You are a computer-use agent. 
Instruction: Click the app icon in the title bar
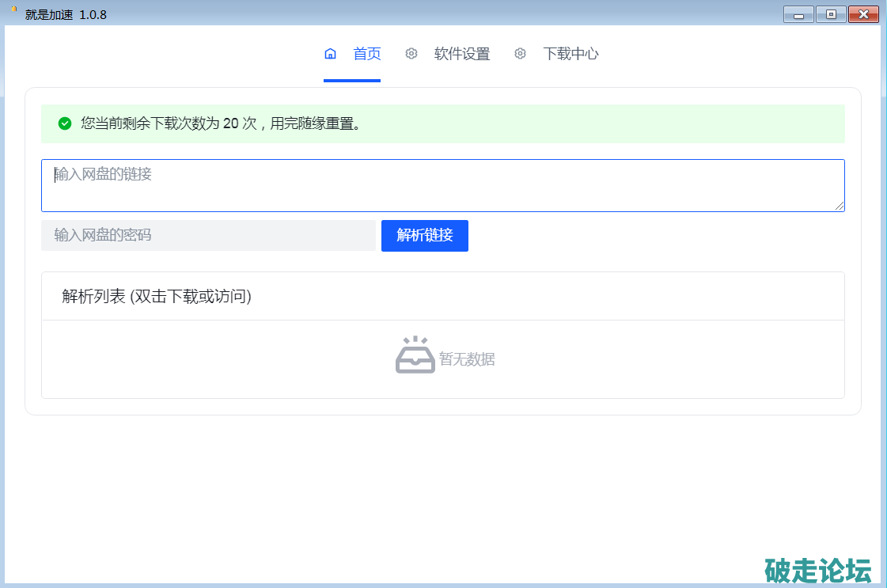[x=13, y=10]
